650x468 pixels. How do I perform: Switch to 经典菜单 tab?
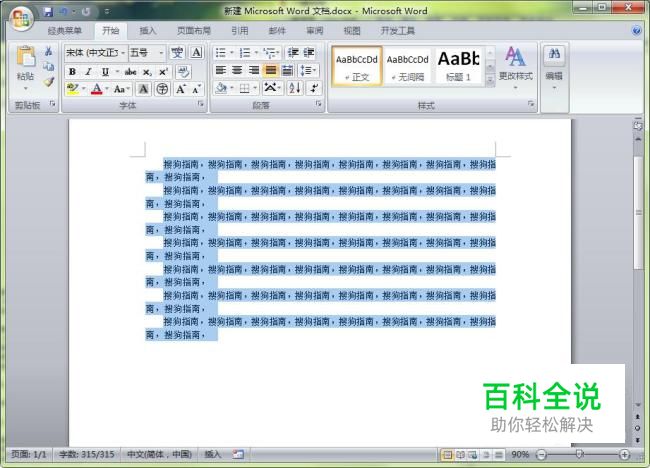click(65, 30)
